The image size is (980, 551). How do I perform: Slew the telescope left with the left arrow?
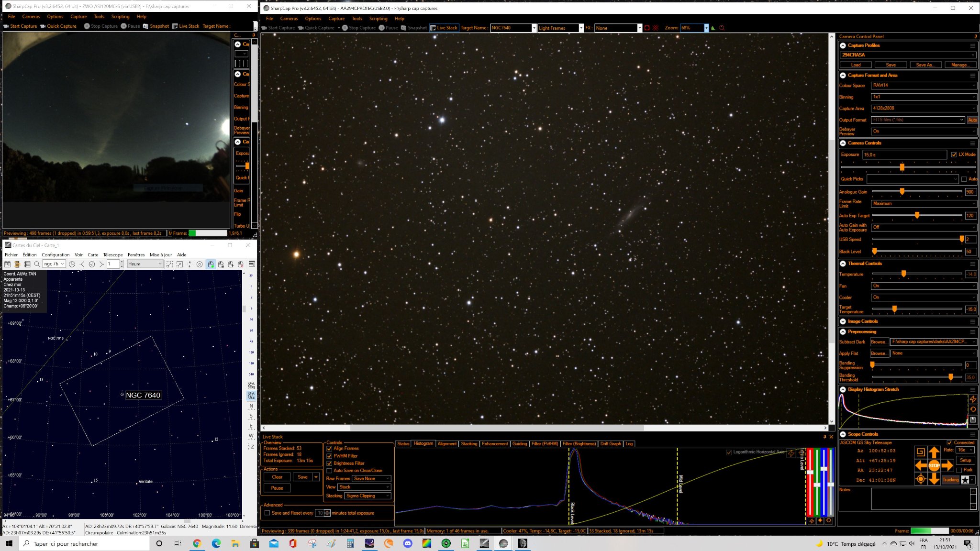coord(920,465)
